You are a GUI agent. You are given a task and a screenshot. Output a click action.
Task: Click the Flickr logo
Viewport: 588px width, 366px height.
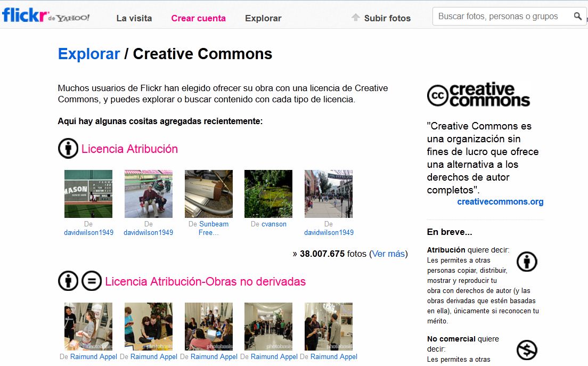click(24, 15)
